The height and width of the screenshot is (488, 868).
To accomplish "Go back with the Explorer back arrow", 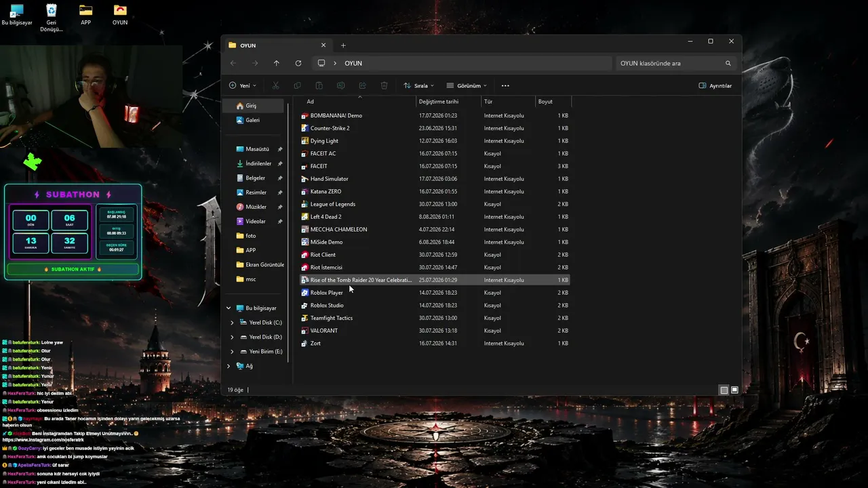I will 233,63.
